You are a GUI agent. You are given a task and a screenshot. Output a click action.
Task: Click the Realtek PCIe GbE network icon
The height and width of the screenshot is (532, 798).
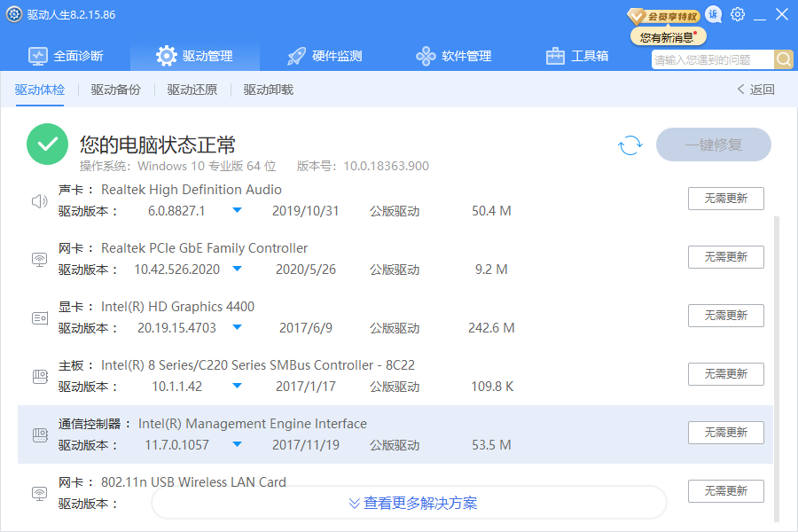click(40, 260)
